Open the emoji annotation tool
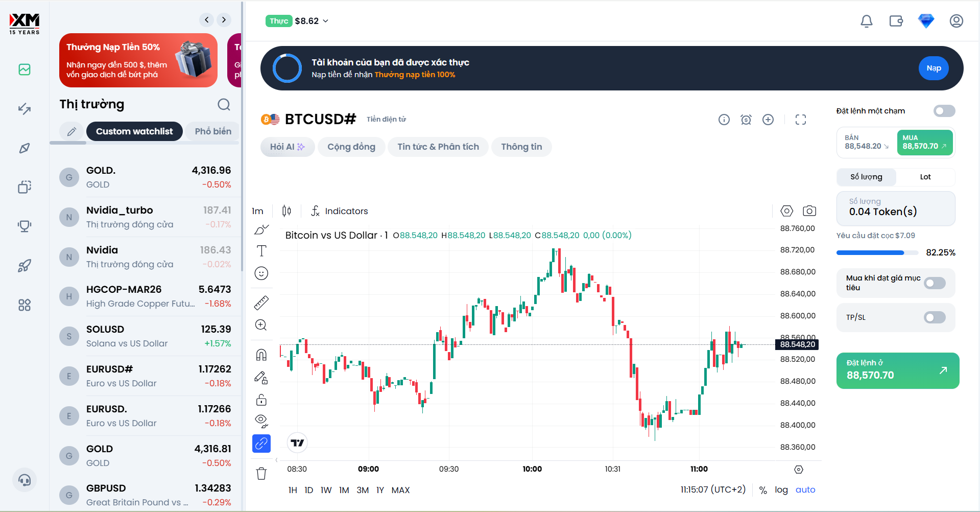980x512 pixels. 261,273
